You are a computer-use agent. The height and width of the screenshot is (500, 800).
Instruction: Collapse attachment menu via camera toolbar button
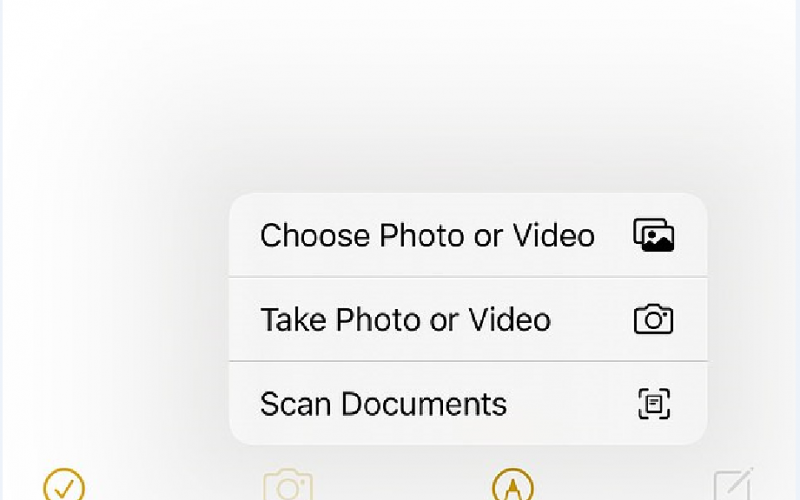click(x=288, y=485)
